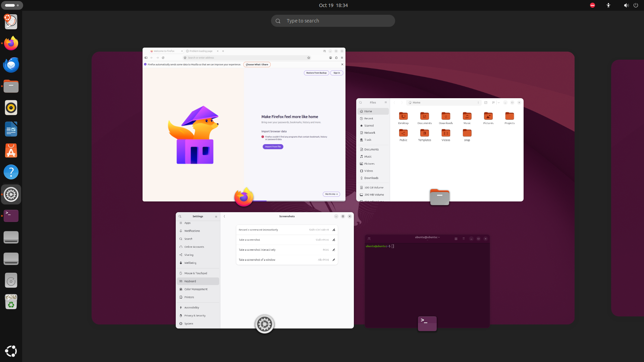Click Import from file button in Firefox

click(273, 147)
